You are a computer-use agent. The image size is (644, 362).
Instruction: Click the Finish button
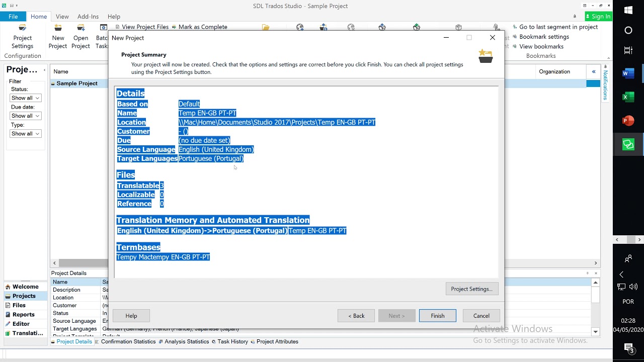click(438, 316)
